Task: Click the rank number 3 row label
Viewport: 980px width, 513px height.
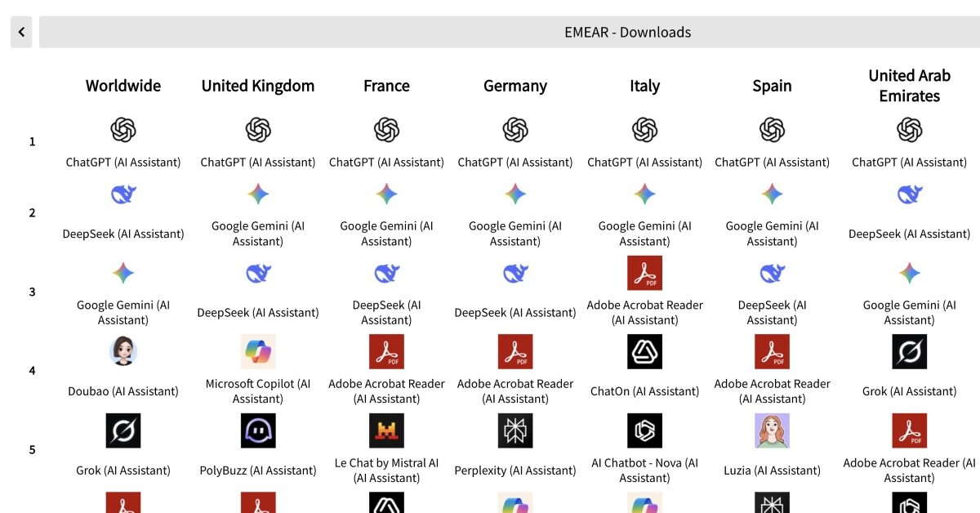Action: (x=33, y=292)
